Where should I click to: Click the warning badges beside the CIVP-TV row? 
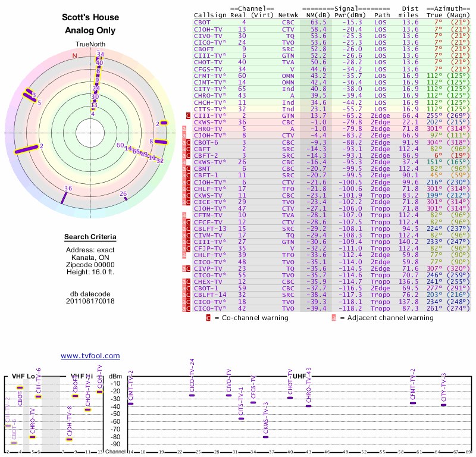(x=186, y=269)
